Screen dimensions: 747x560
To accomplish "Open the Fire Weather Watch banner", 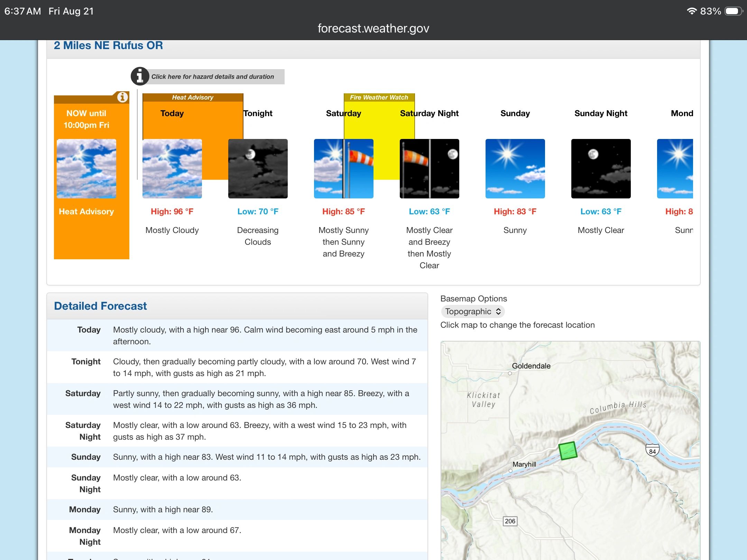I will click(x=379, y=97).
